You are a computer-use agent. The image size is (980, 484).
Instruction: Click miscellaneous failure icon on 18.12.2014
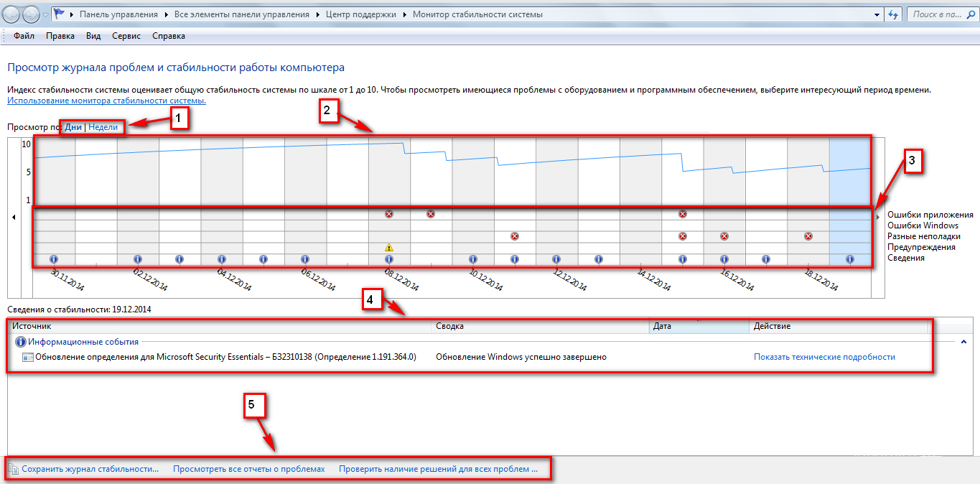(x=808, y=236)
